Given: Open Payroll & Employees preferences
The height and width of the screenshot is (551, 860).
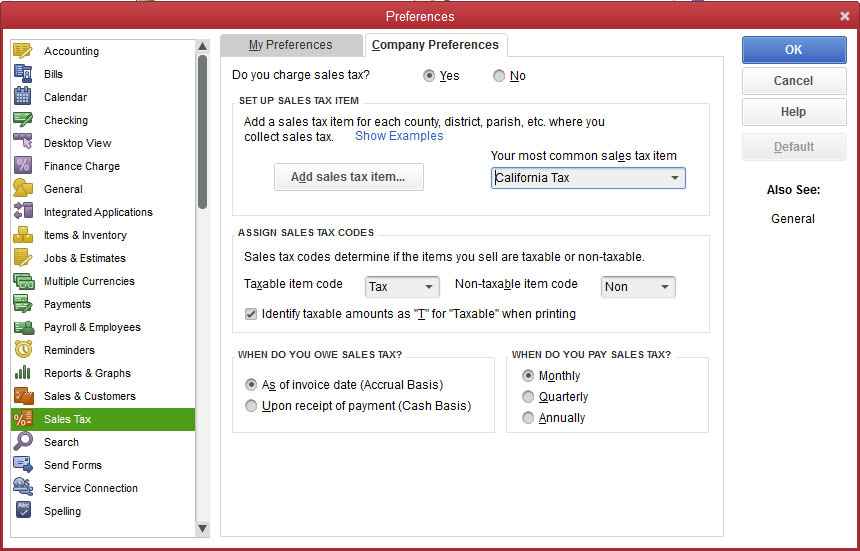Looking at the screenshot, I should [x=103, y=327].
